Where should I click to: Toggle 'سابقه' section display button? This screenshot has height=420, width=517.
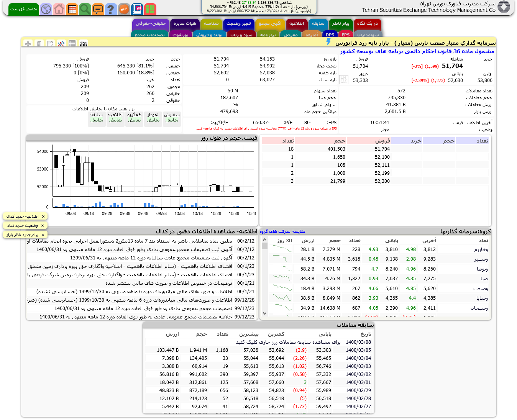[97, 120]
